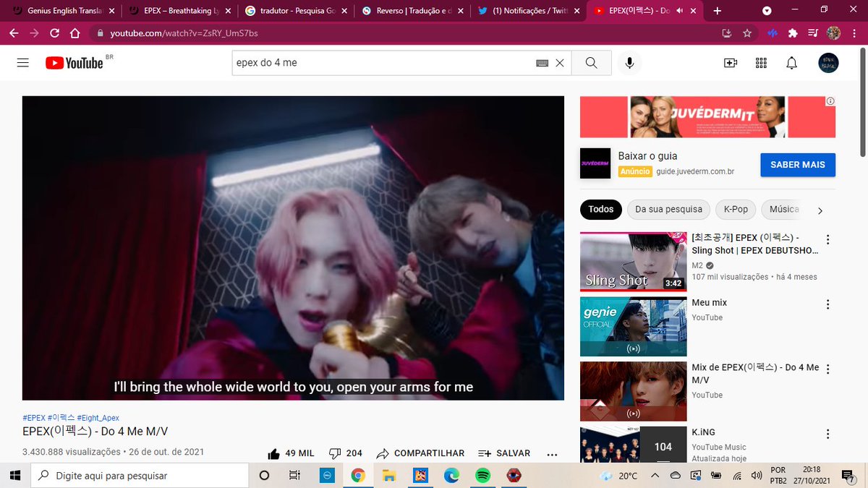The width and height of the screenshot is (868, 488).
Task: Select the K-Pop filter chip
Action: tap(736, 210)
